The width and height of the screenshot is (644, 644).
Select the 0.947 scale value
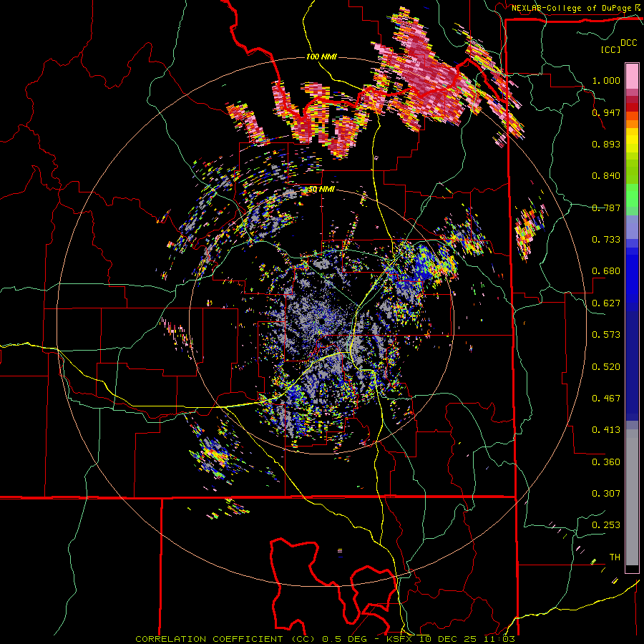(x=606, y=112)
